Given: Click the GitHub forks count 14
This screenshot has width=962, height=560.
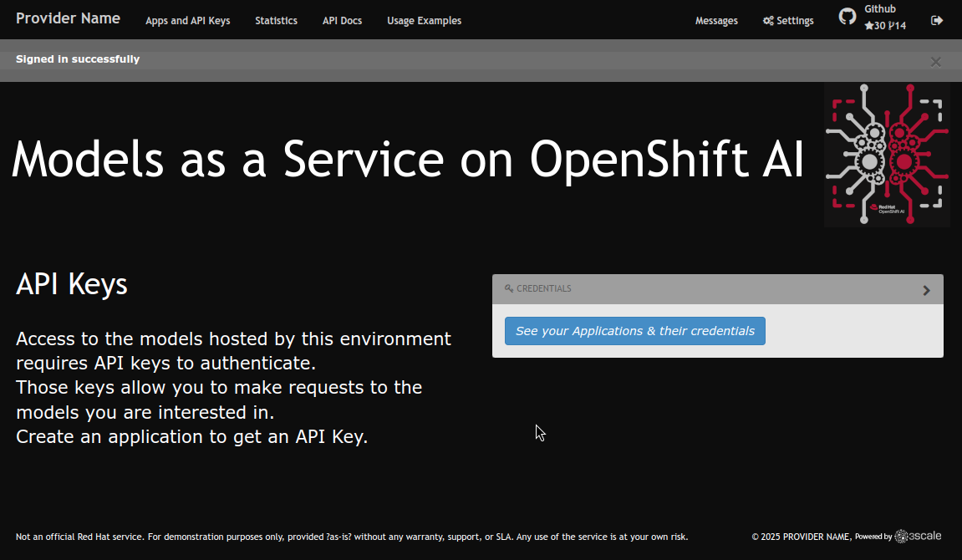Looking at the screenshot, I should pyautogui.click(x=897, y=26).
